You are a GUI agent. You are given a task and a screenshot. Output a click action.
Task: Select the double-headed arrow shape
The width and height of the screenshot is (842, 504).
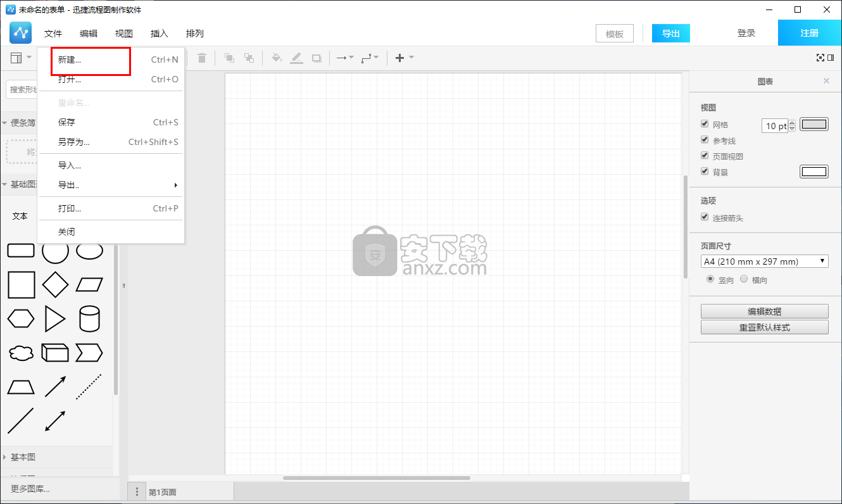[x=55, y=421]
